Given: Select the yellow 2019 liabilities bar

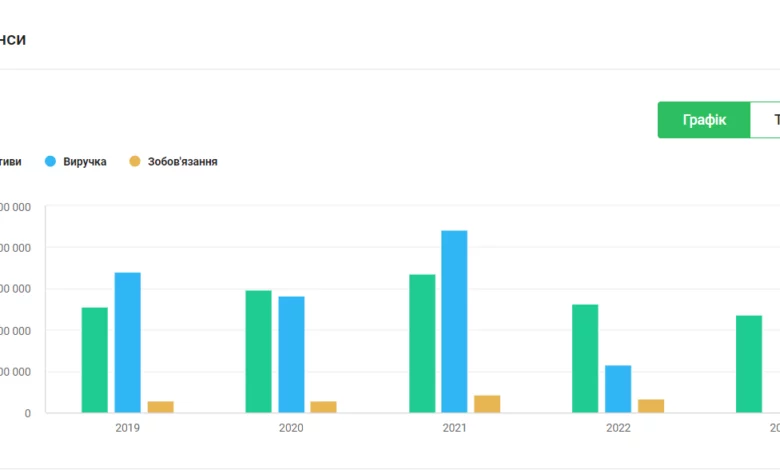Looking at the screenshot, I should coord(161,407).
